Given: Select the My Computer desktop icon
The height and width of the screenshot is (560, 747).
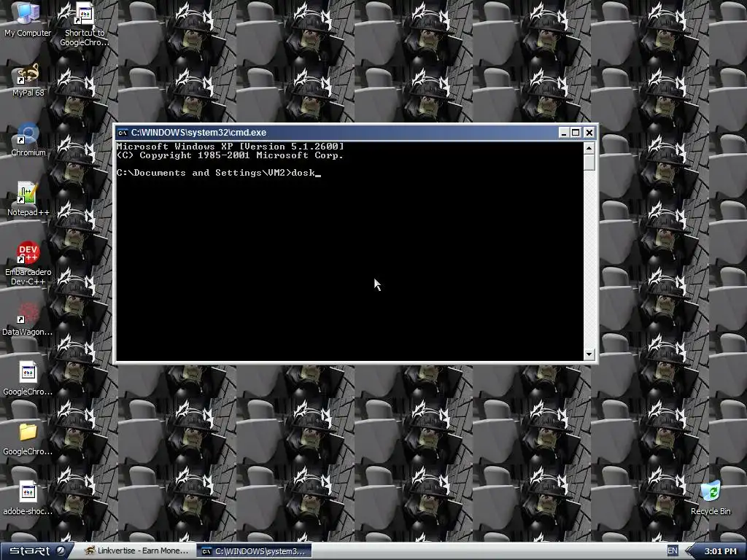Looking at the screenshot, I should point(28,20).
